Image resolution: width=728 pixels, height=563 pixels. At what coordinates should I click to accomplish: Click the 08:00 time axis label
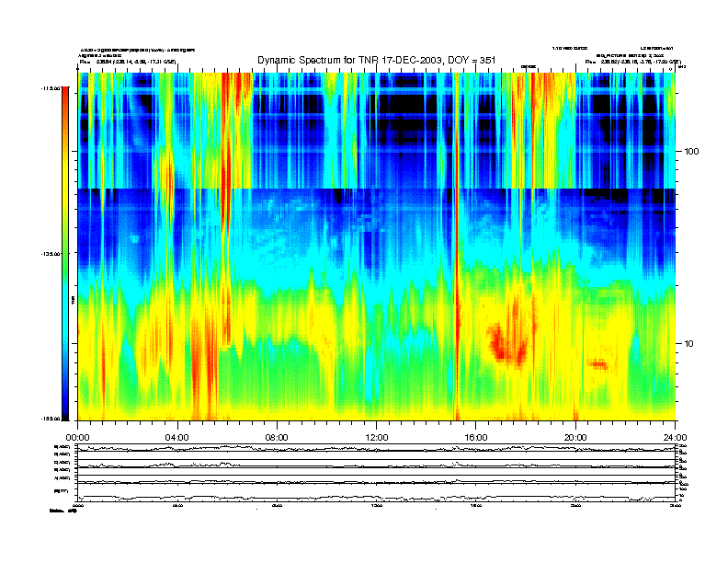[277, 438]
